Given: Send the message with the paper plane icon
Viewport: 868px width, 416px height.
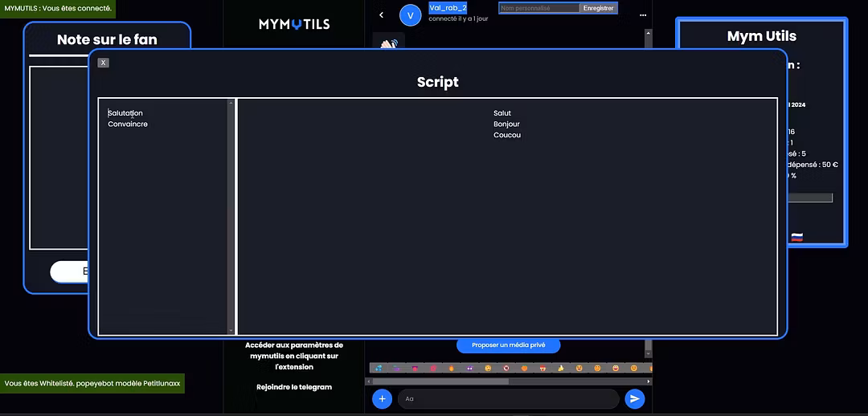Looking at the screenshot, I should pos(634,398).
